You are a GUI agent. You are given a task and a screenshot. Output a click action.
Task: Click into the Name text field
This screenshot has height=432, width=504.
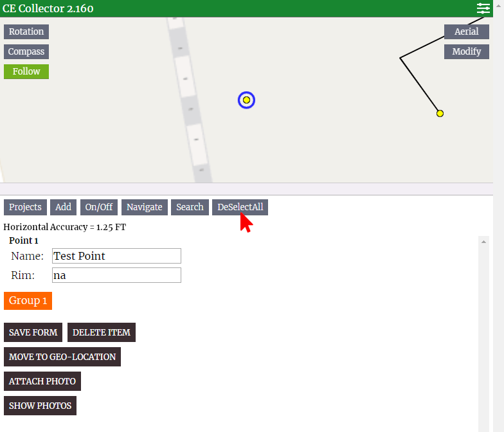point(116,256)
